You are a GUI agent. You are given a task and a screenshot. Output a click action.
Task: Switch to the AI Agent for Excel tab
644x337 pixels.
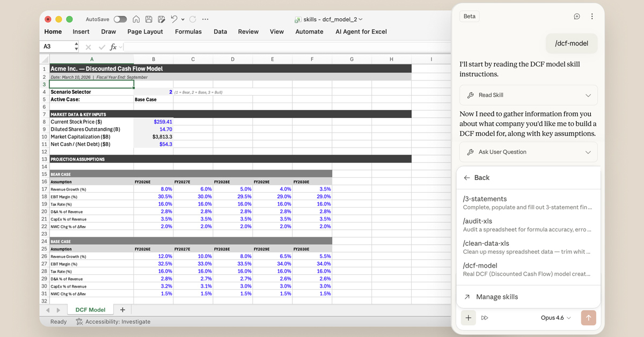(x=361, y=32)
